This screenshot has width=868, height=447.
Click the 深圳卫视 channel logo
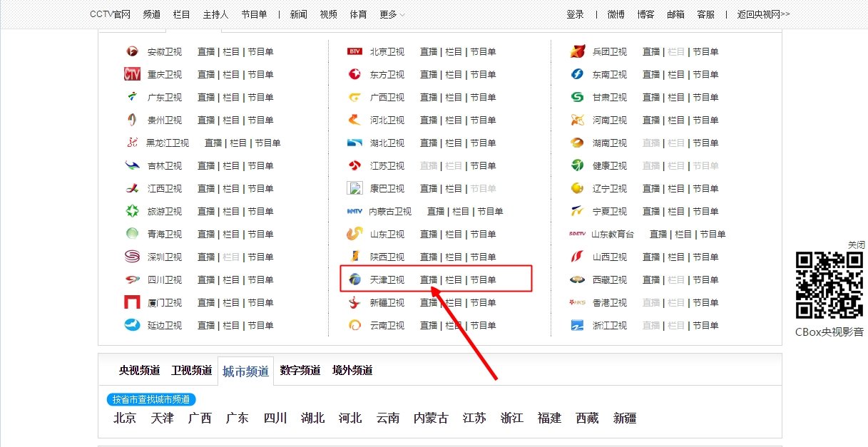[x=132, y=257]
